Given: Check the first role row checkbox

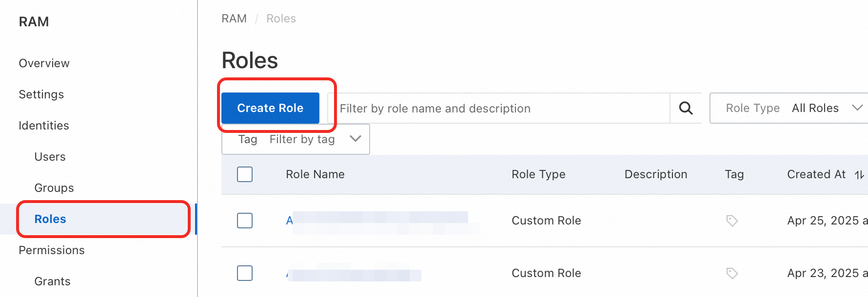Looking at the screenshot, I should pos(245,221).
